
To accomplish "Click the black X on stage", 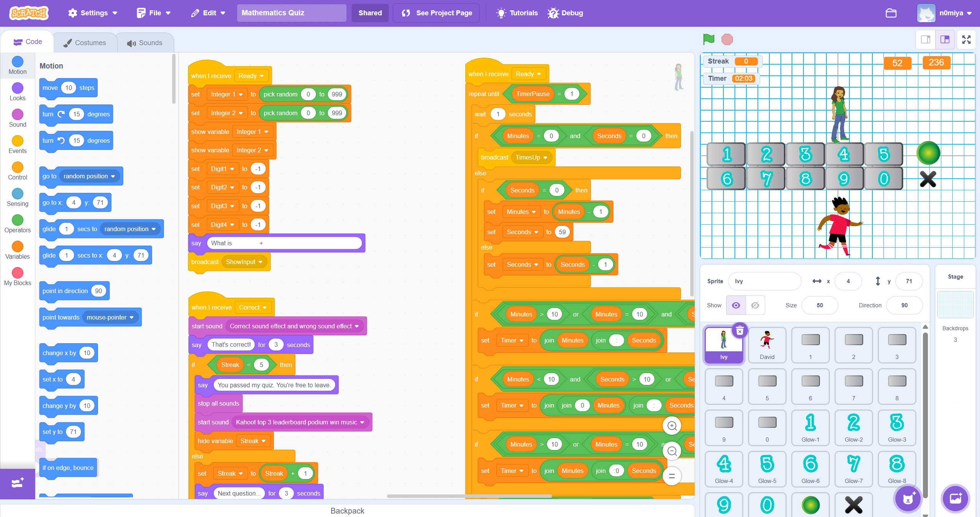I will tap(928, 179).
